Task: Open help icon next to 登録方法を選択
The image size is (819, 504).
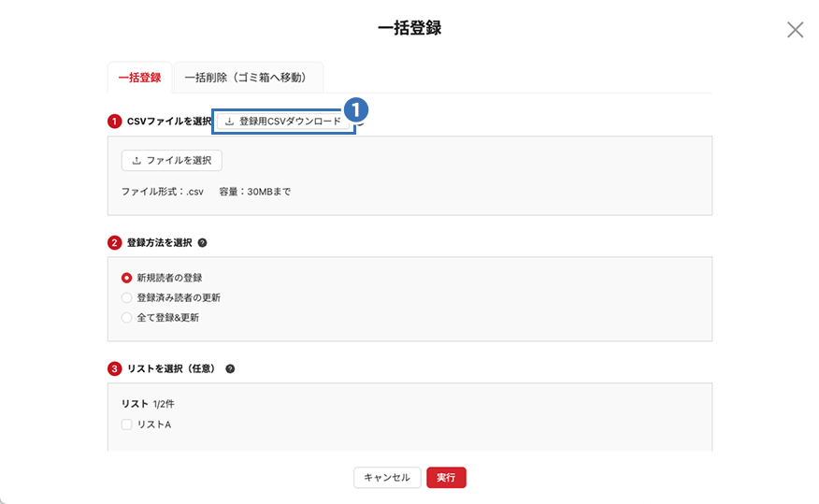Action: click(x=203, y=243)
